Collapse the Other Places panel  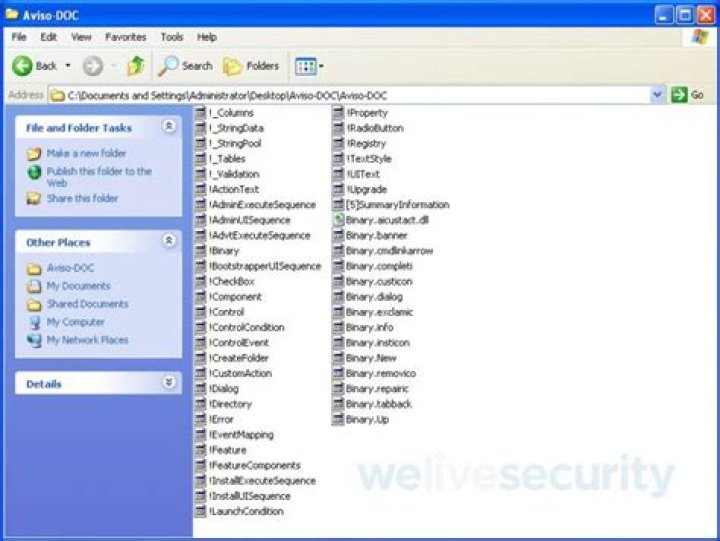coord(169,241)
